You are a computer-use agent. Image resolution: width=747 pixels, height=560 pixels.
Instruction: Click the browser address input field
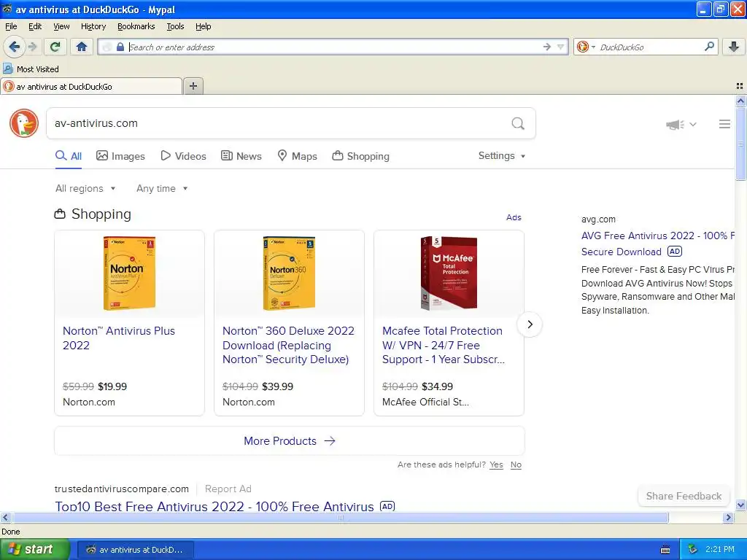click(333, 47)
